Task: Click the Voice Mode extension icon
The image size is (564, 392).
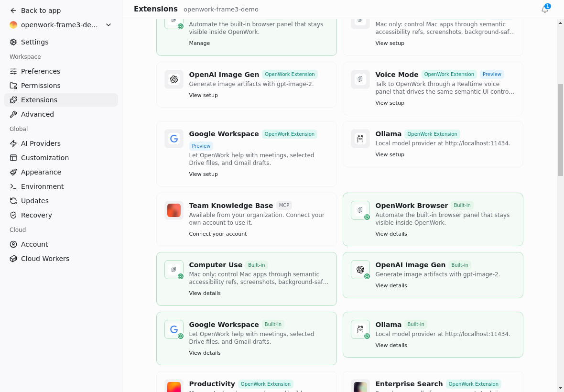Action: [x=360, y=79]
